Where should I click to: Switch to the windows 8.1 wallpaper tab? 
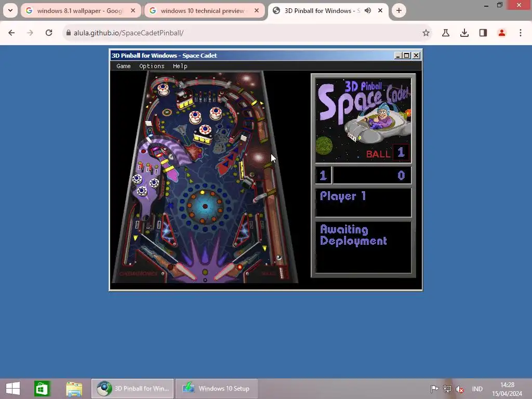coord(81,11)
